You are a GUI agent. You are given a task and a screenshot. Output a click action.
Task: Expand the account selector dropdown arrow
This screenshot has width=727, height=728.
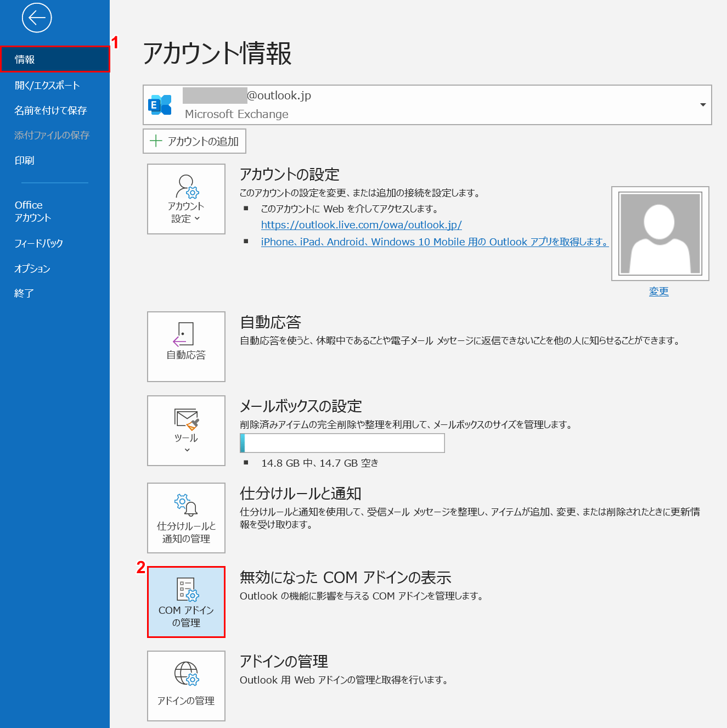coord(703,104)
